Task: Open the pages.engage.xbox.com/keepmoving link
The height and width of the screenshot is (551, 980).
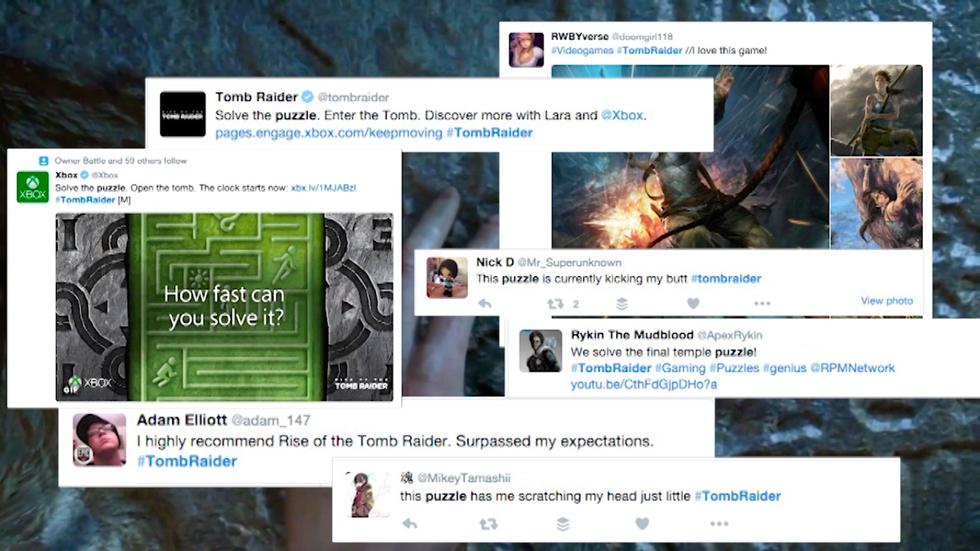Action: (329, 133)
